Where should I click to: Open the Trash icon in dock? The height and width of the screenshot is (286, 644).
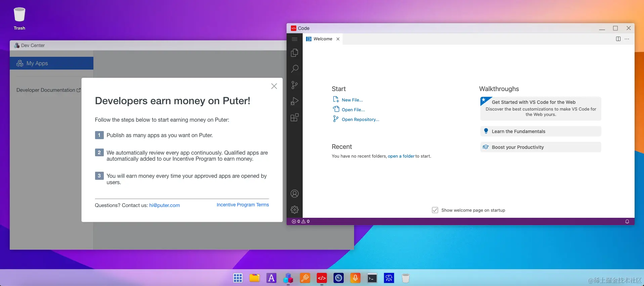[406, 278]
